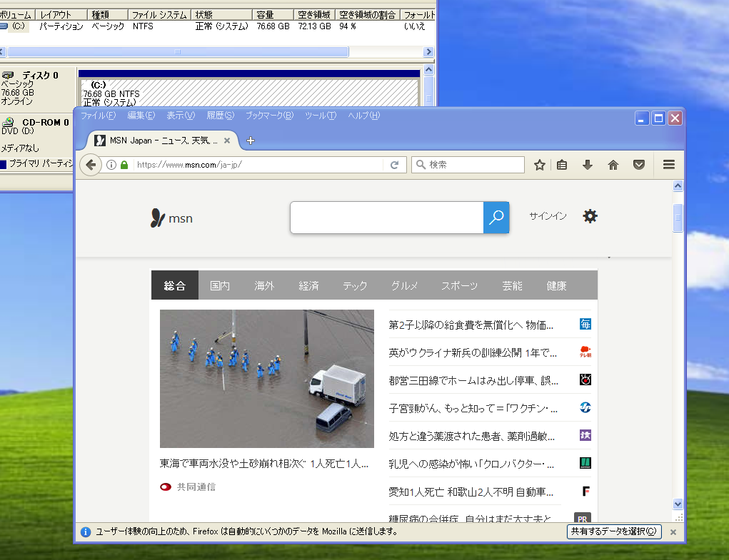The height and width of the screenshot is (560, 729).
Task: Open headline 子宮頸がん、もっと知って
Action: pyautogui.click(x=473, y=409)
